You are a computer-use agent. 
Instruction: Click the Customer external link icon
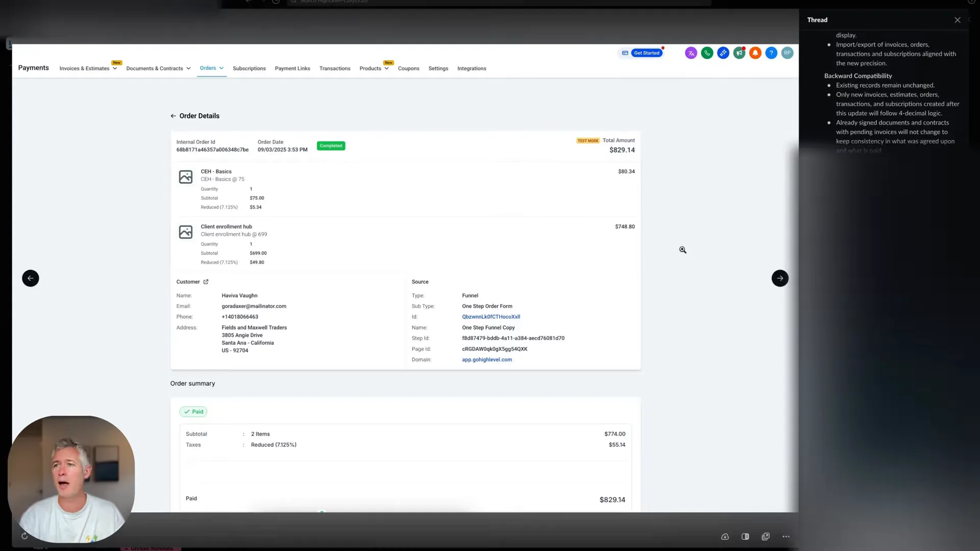tap(206, 282)
